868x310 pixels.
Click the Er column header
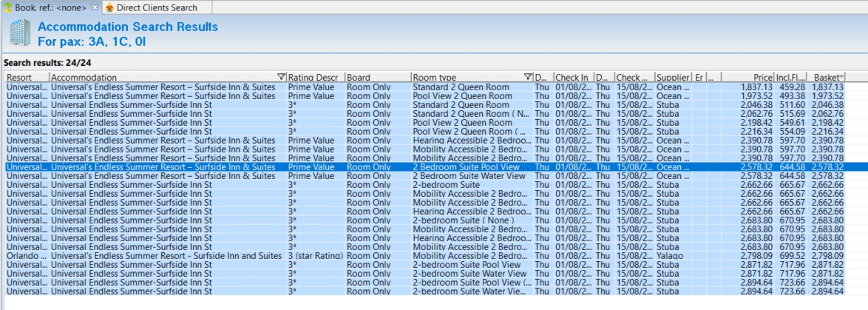[x=699, y=78]
